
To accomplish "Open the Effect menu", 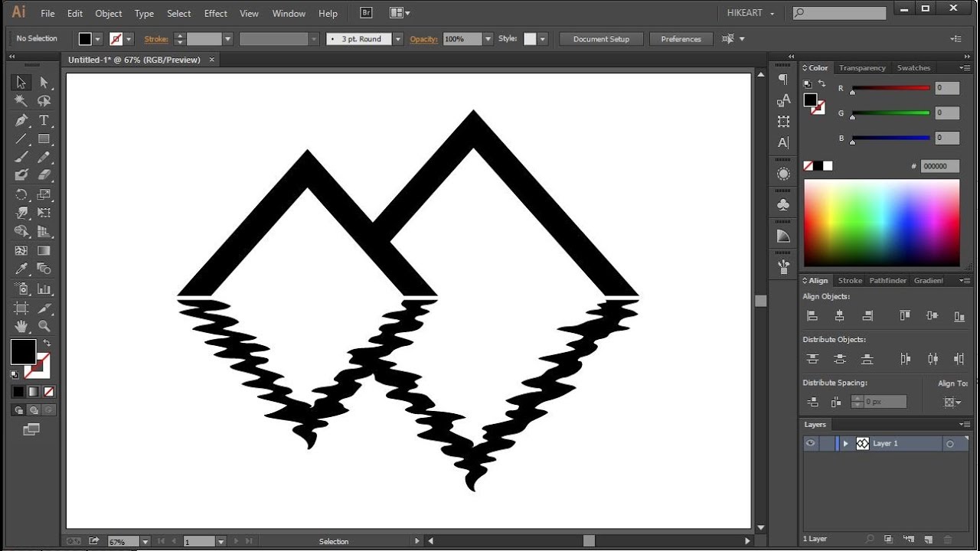I will pyautogui.click(x=215, y=14).
